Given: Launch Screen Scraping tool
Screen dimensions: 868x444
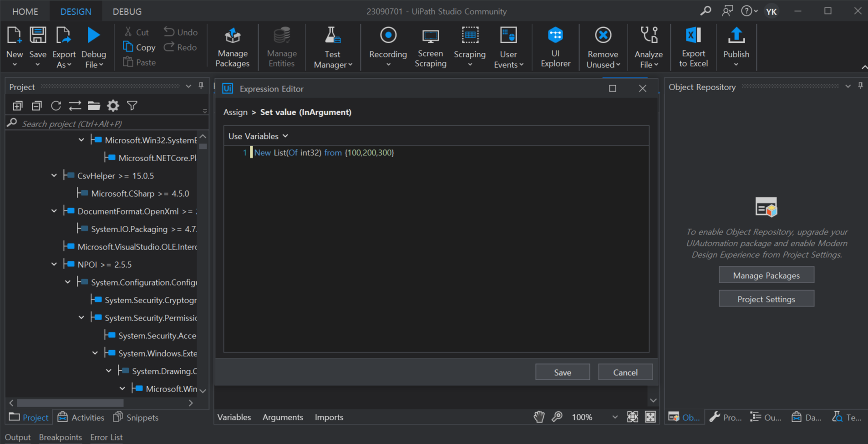Looking at the screenshot, I should [430, 47].
